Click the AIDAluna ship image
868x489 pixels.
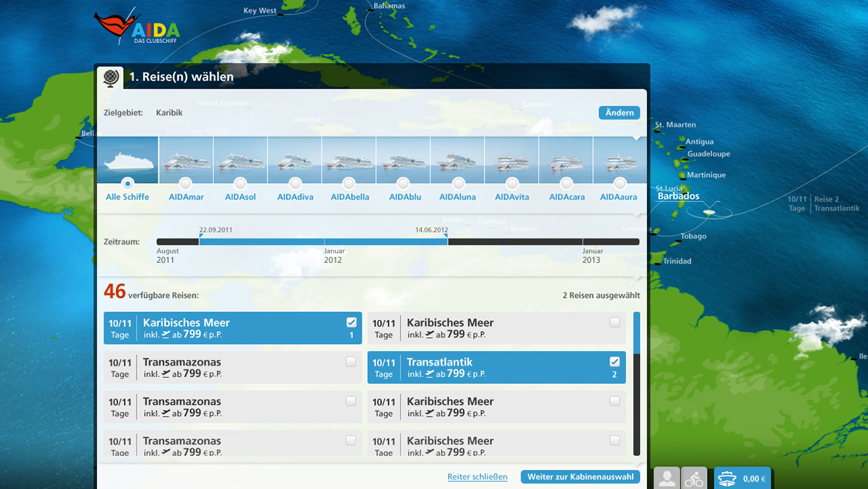click(458, 160)
